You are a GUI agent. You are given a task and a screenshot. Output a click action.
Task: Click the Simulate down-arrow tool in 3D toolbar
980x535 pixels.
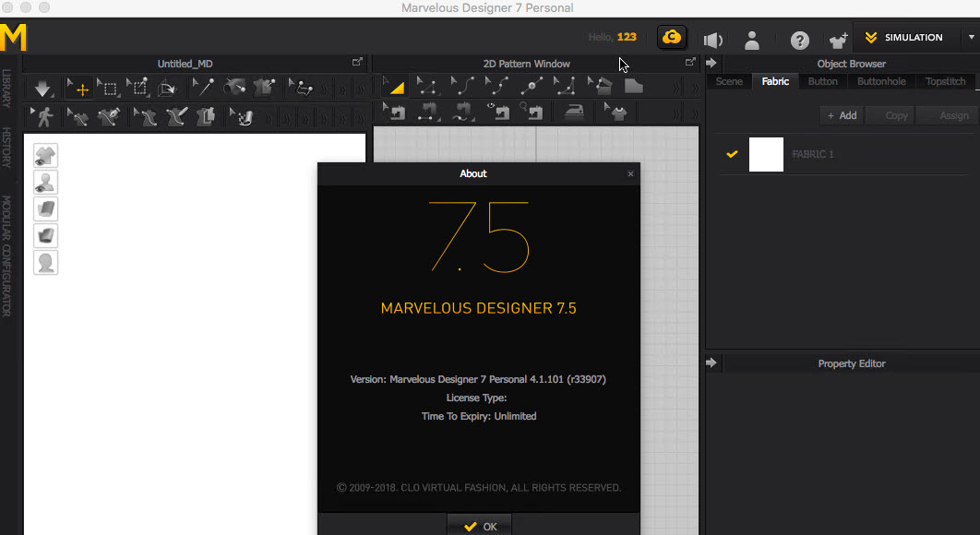[x=42, y=89]
